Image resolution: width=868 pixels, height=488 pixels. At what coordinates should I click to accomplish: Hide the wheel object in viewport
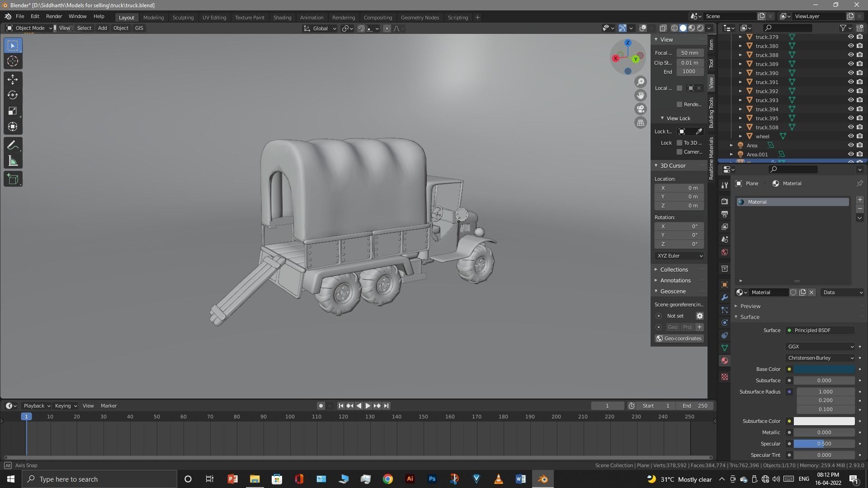click(850, 136)
